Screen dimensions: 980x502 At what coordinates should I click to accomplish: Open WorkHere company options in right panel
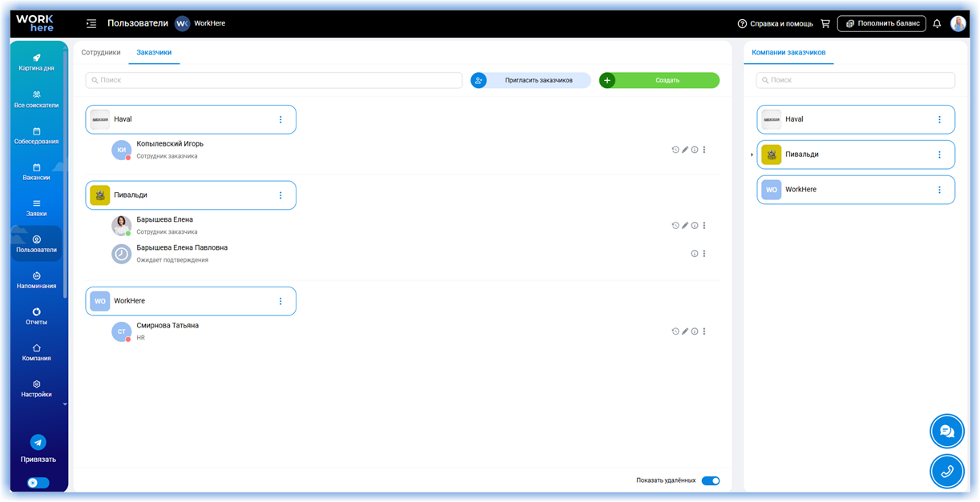(x=940, y=190)
